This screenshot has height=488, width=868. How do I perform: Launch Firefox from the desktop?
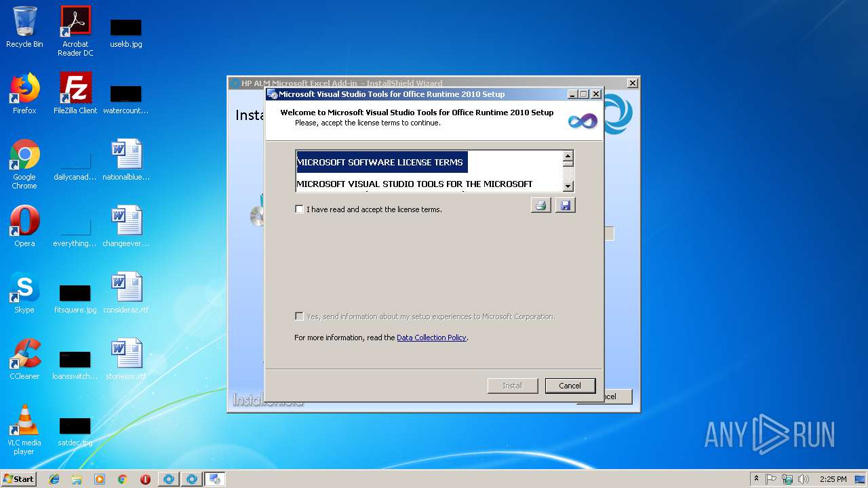[x=24, y=94]
